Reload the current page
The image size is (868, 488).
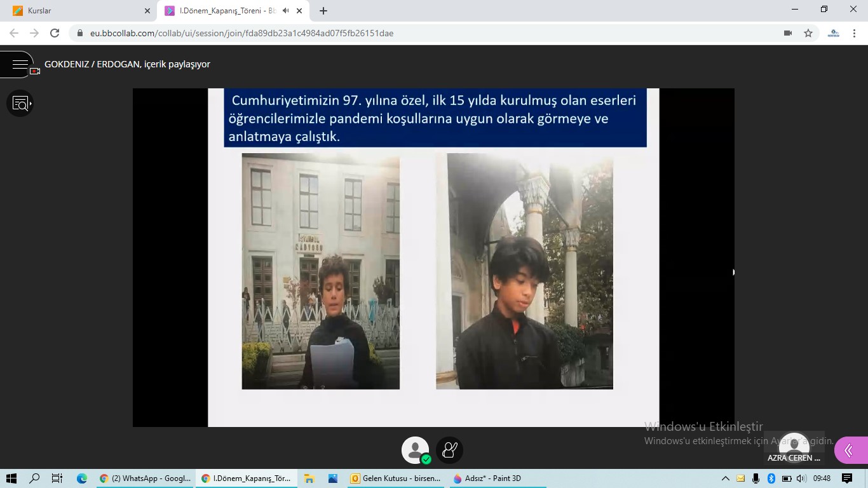55,33
